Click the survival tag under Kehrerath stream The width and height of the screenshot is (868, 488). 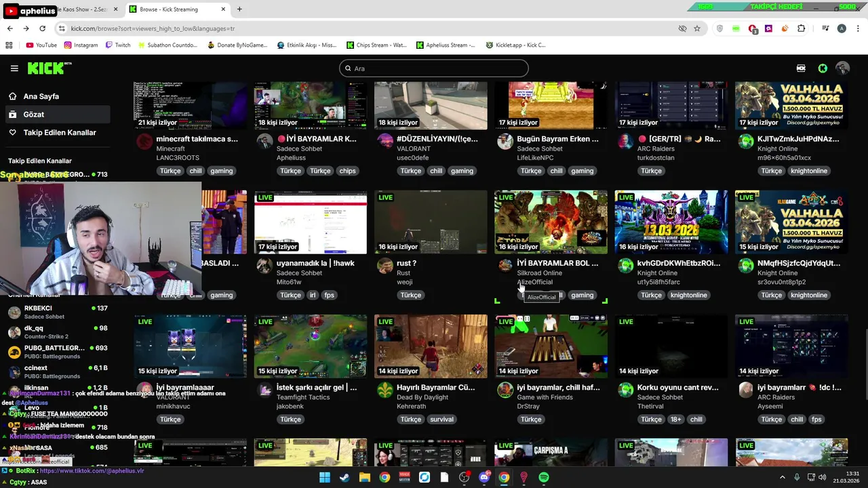pos(441,420)
